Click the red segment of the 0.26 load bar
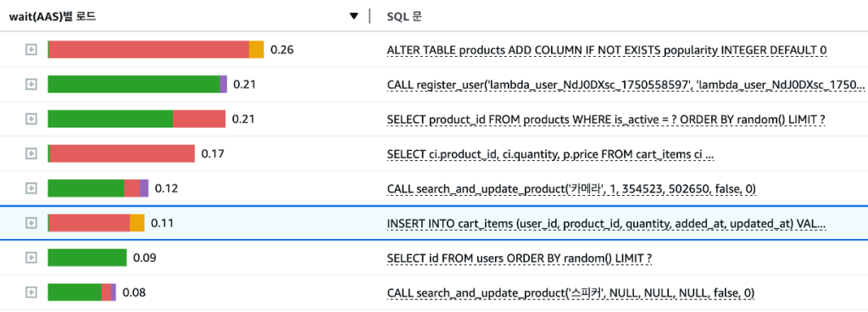The width and height of the screenshot is (868, 312). 149,50
